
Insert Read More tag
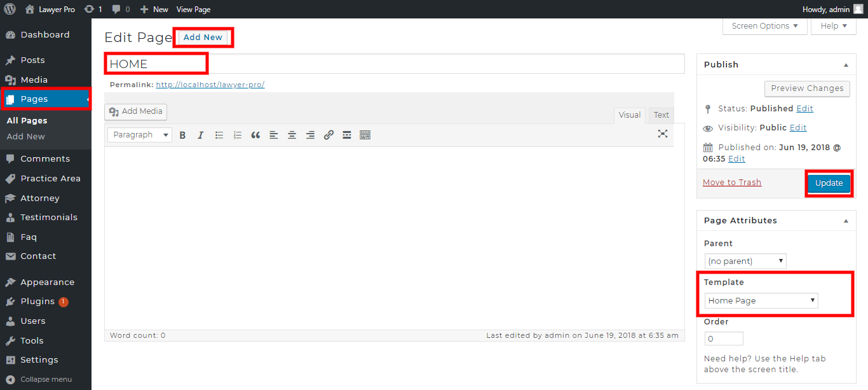pyautogui.click(x=347, y=135)
